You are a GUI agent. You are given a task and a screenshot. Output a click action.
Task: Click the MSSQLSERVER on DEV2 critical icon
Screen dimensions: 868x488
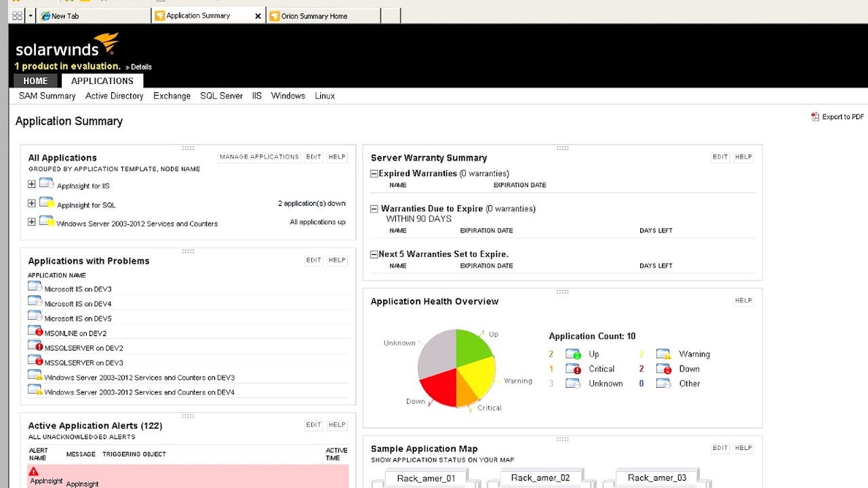tap(35, 346)
